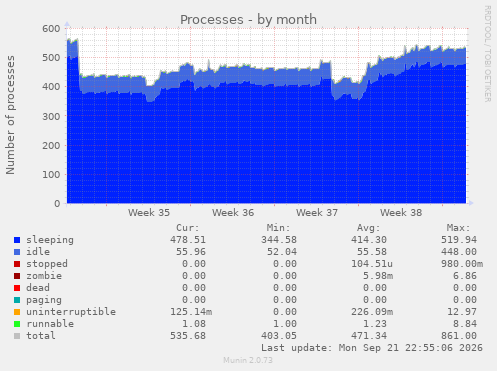
Task: Click the 'Number of processes' axis label
Action: tap(10, 115)
